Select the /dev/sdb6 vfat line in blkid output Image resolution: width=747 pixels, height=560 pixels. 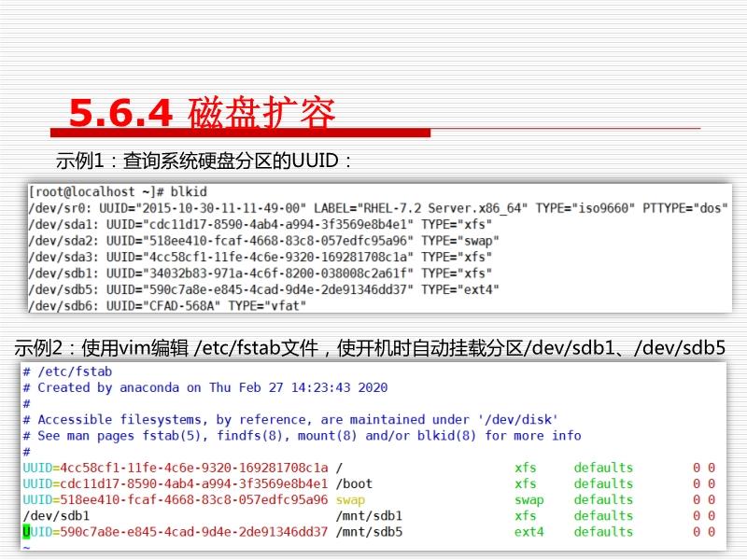[167, 305]
